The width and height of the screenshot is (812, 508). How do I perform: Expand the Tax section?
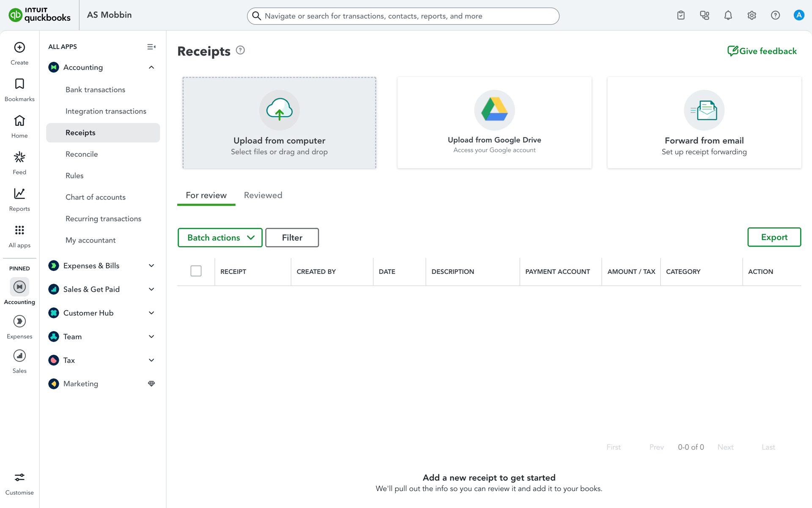pyautogui.click(x=151, y=360)
